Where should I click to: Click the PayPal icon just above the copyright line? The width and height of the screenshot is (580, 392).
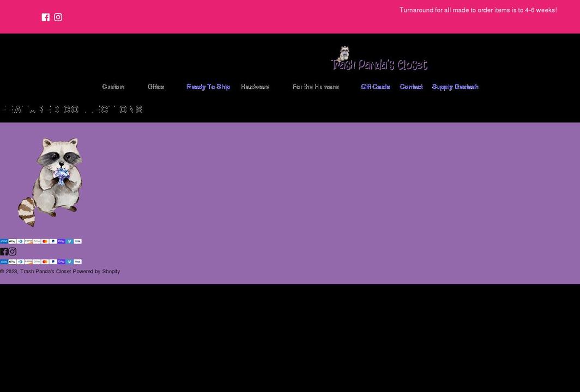[x=53, y=261]
